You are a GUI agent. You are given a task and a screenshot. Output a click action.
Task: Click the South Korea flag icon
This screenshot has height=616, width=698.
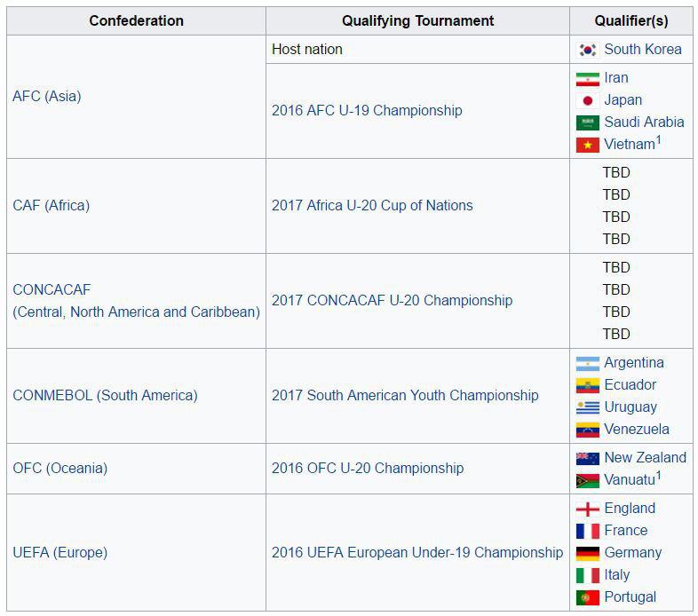tap(587, 50)
